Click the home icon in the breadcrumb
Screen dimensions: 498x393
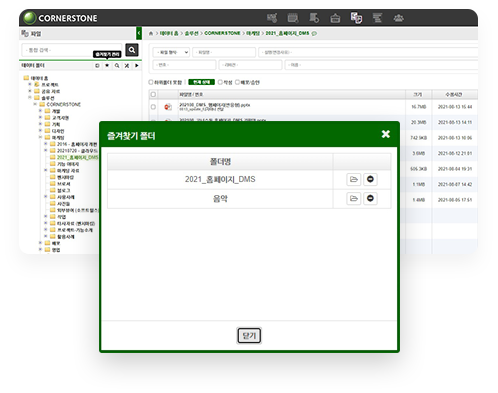[x=151, y=33]
